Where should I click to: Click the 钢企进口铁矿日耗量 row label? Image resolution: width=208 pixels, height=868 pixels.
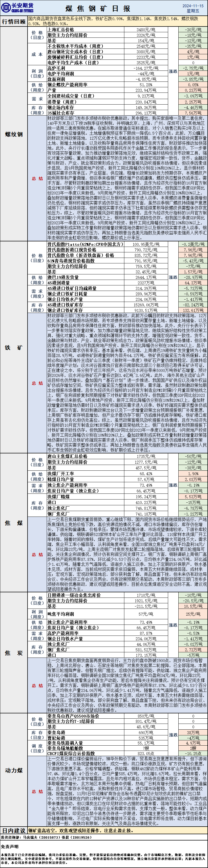(x=67, y=294)
